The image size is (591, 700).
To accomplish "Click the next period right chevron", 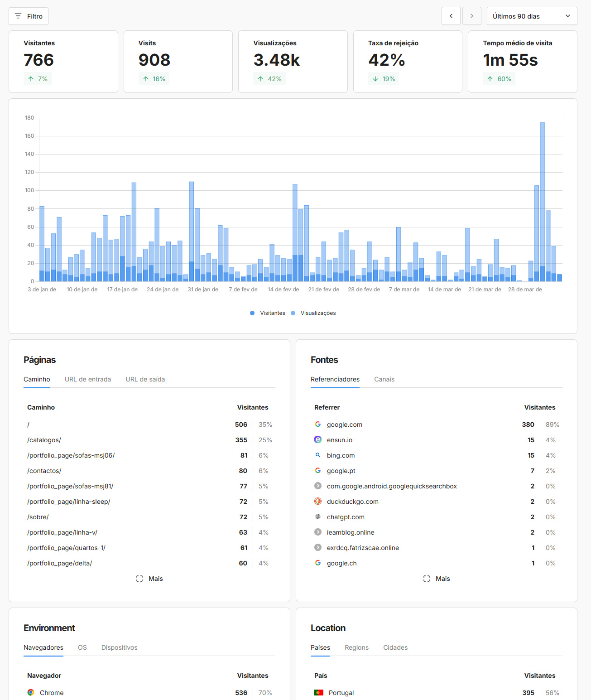I will [471, 16].
